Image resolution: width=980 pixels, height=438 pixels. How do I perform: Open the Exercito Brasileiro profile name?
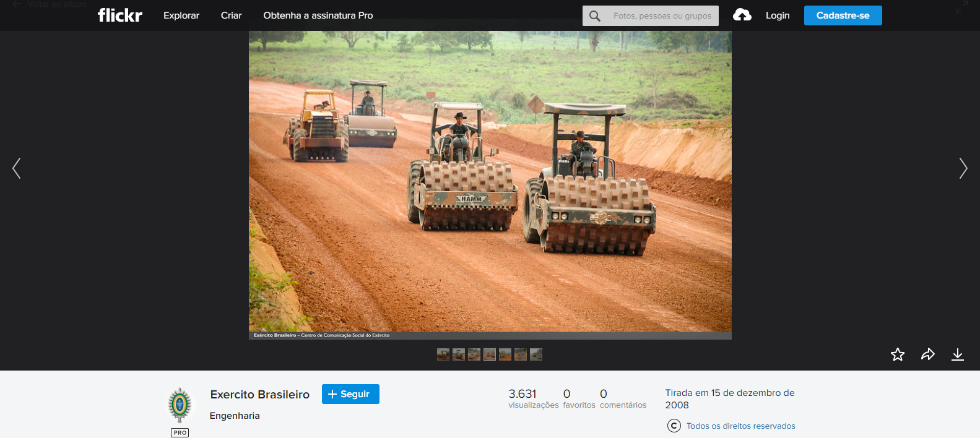(x=260, y=395)
